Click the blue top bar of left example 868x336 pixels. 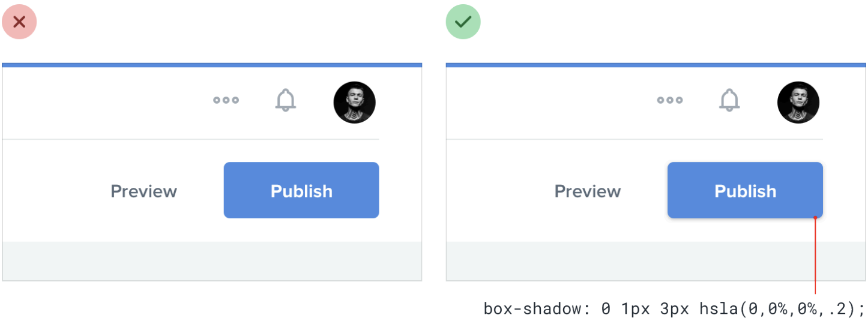(212, 65)
